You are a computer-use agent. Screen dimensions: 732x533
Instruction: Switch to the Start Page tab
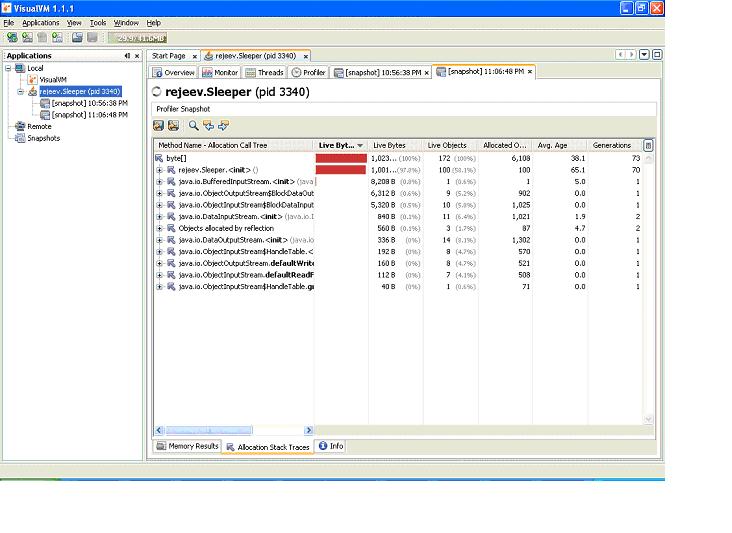coord(169,56)
